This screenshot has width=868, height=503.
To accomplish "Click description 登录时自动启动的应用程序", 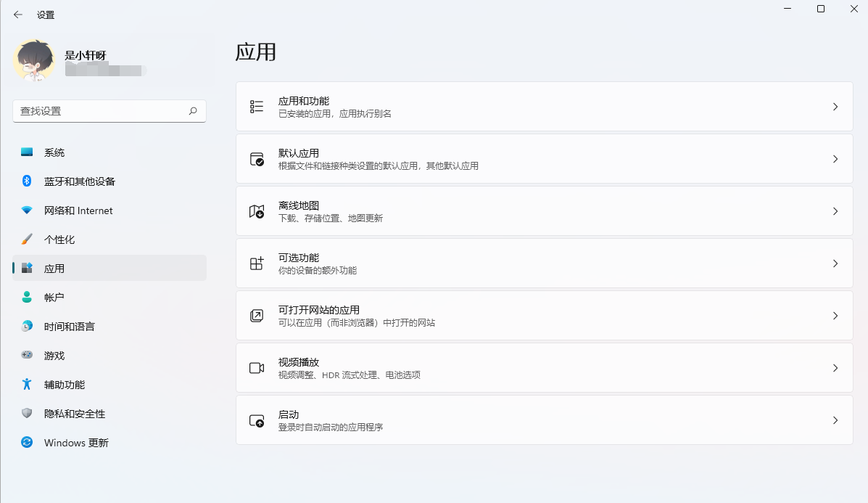I will 330,427.
